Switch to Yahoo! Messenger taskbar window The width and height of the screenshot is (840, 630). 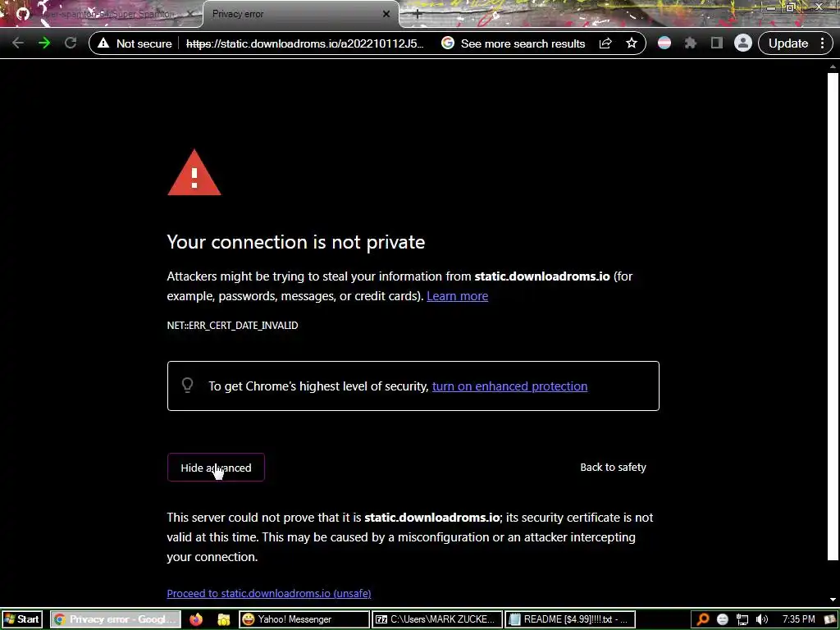(304, 619)
